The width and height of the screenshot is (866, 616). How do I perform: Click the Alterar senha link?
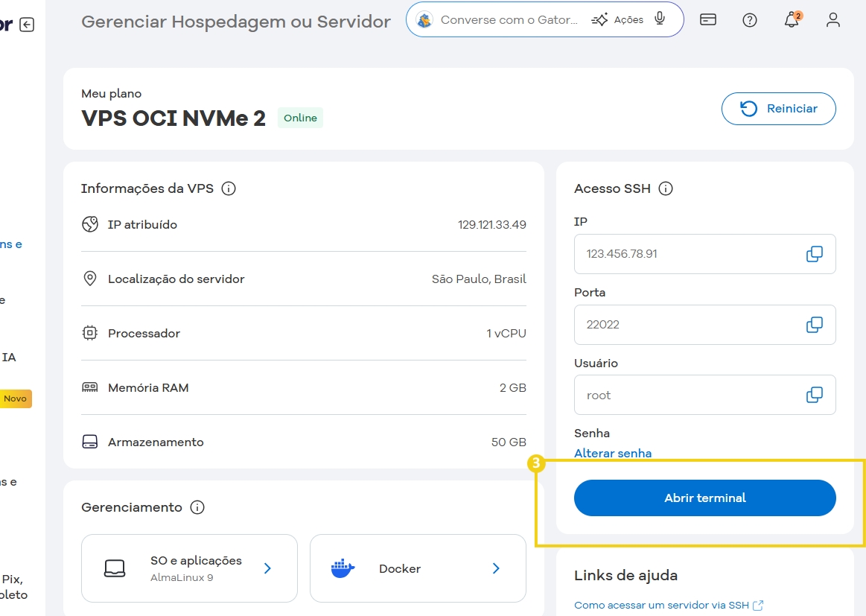tap(613, 453)
